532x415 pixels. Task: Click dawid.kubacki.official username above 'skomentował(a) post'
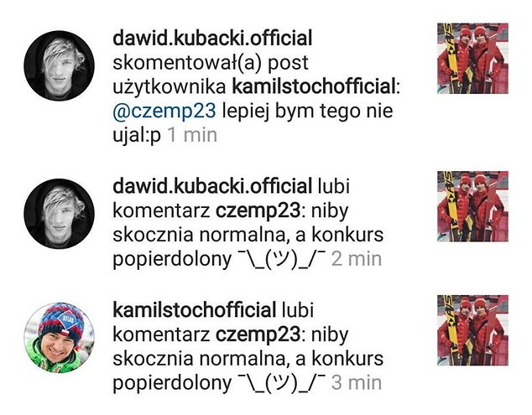point(212,39)
